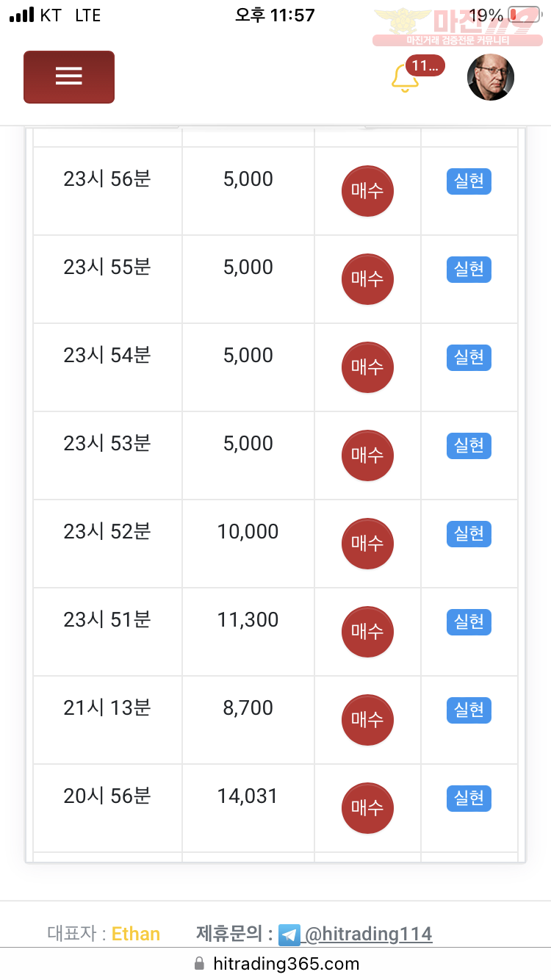Tap the user profile avatar

pyautogui.click(x=491, y=77)
